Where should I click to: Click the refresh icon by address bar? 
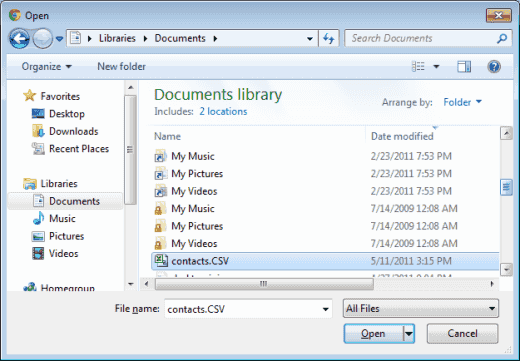329,39
